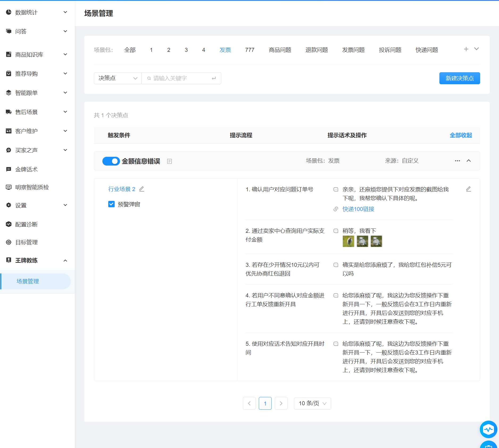
Task: Click the message icon for step 4 script
Action: click(x=336, y=295)
